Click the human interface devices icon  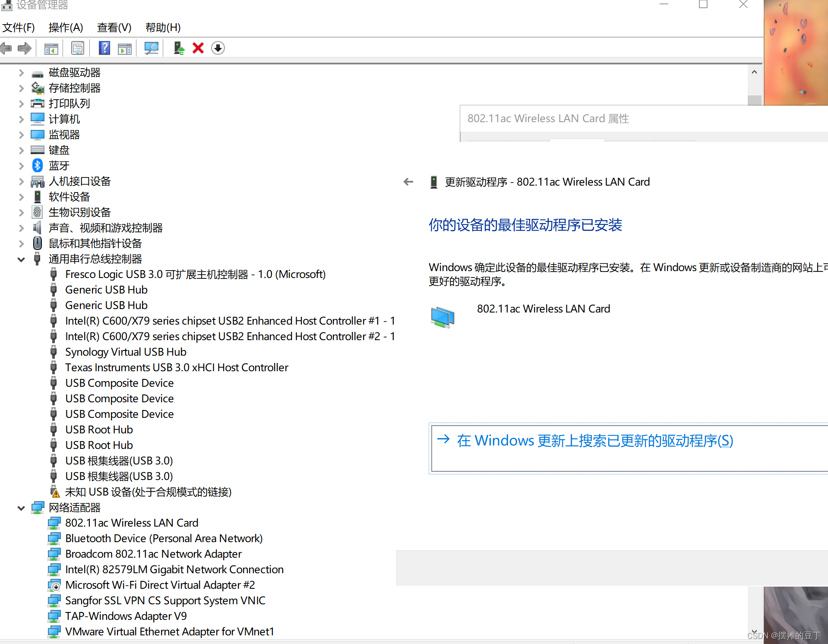tap(38, 181)
